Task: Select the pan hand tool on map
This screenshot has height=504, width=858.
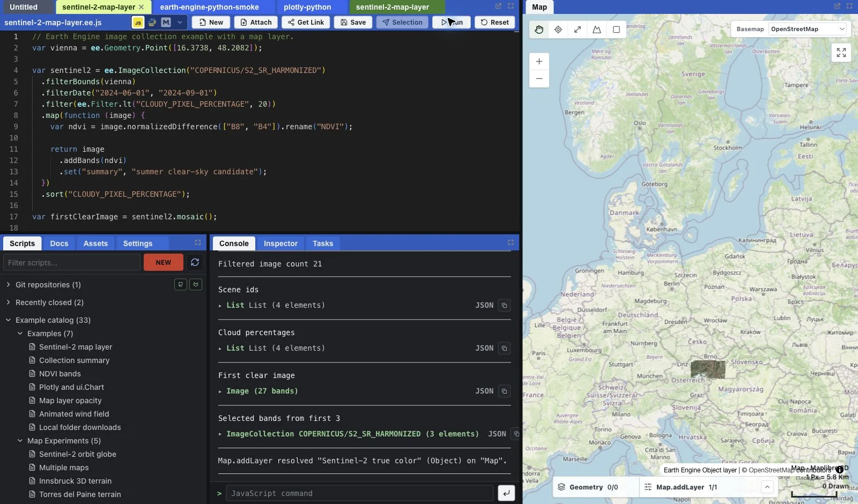Action: [x=539, y=29]
